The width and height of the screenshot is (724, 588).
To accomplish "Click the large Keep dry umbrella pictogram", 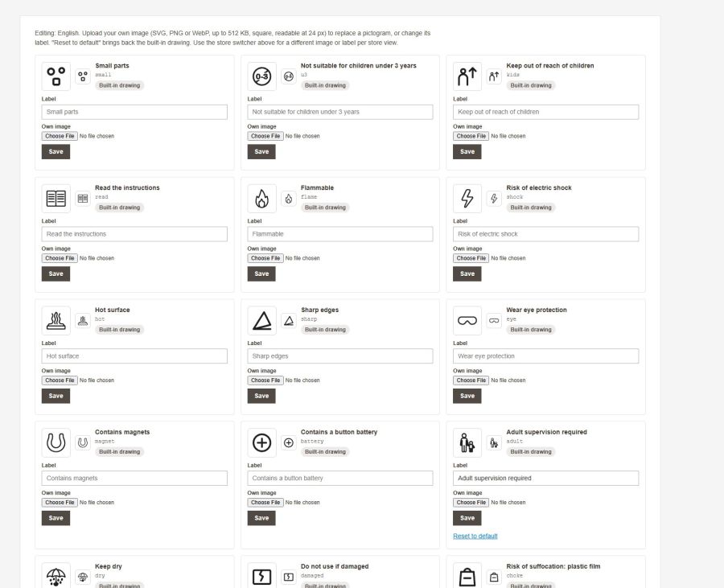I will pos(56,576).
